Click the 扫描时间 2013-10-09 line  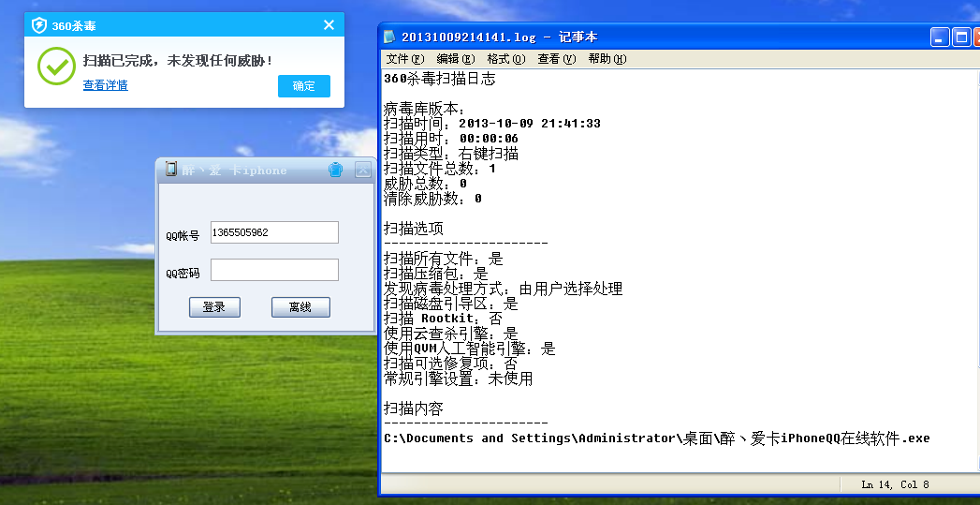click(x=492, y=124)
